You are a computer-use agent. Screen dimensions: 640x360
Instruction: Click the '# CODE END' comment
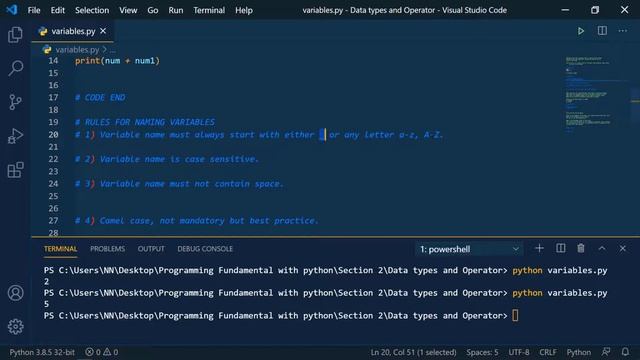pyautogui.click(x=100, y=98)
